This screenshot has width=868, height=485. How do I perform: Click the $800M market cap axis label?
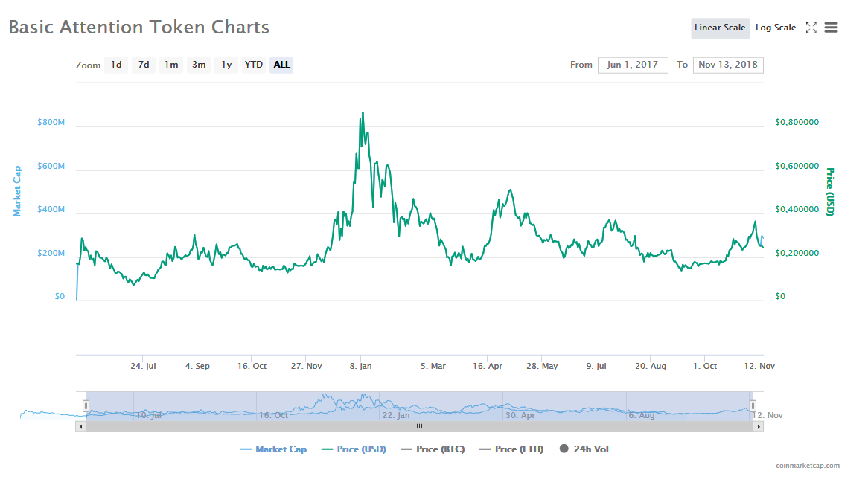[x=51, y=122]
